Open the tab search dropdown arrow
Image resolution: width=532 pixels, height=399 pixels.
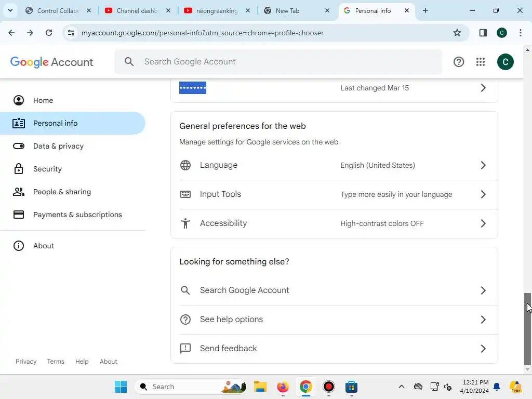10,10
